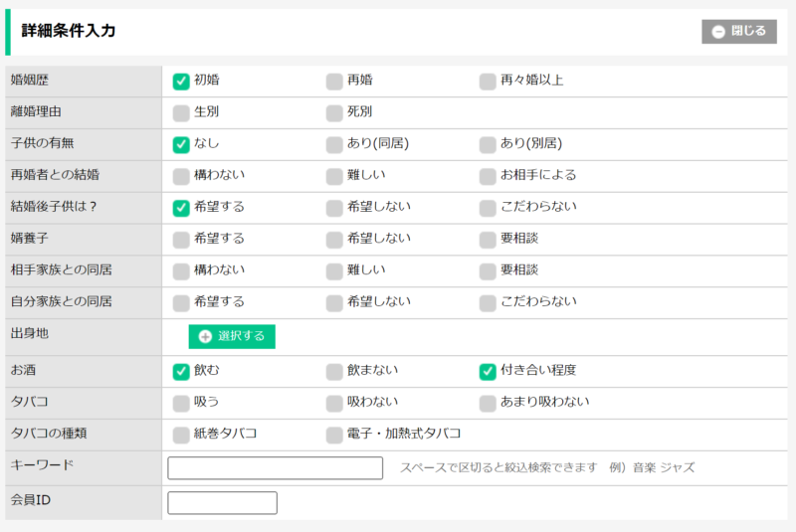Check 吸わない in タバコ row

pos(334,404)
